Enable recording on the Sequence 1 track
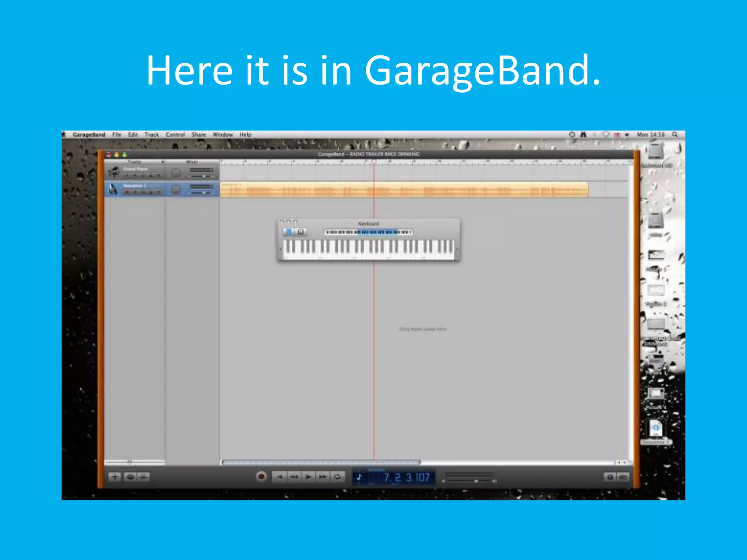This screenshot has width=747, height=560. click(127, 192)
